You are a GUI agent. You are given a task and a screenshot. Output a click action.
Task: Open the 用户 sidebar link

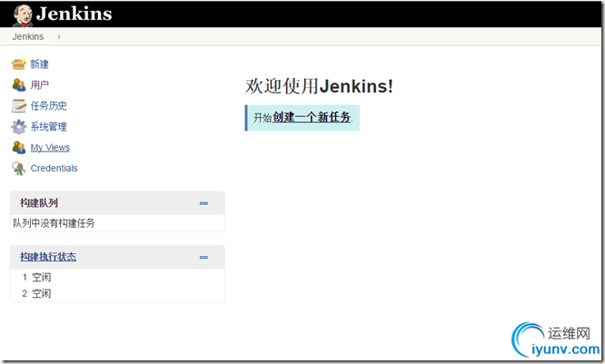[x=39, y=84]
